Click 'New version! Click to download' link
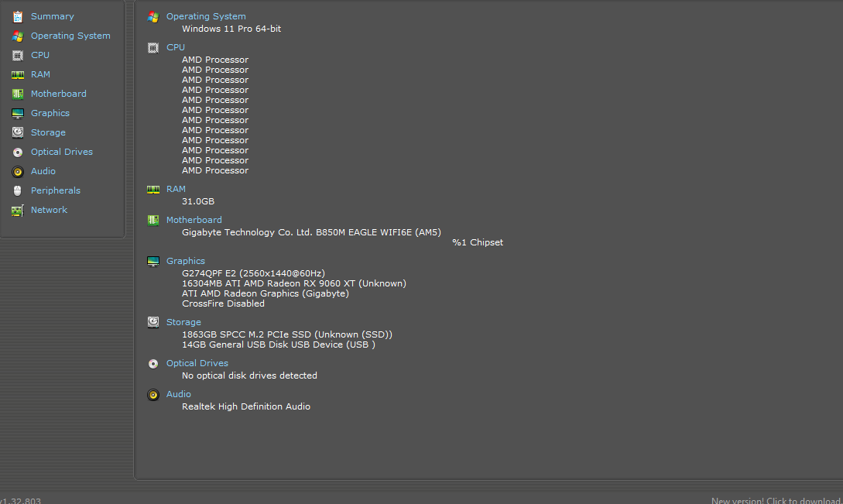The height and width of the screenshot is (504, 843). (x=776, y=500)
